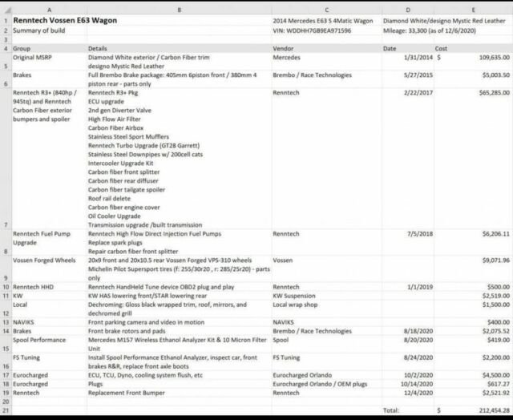Screen dimensions: 513x420
Task: Click 'KW Suspension' vendor cell
Action: (x=326, y=296)
